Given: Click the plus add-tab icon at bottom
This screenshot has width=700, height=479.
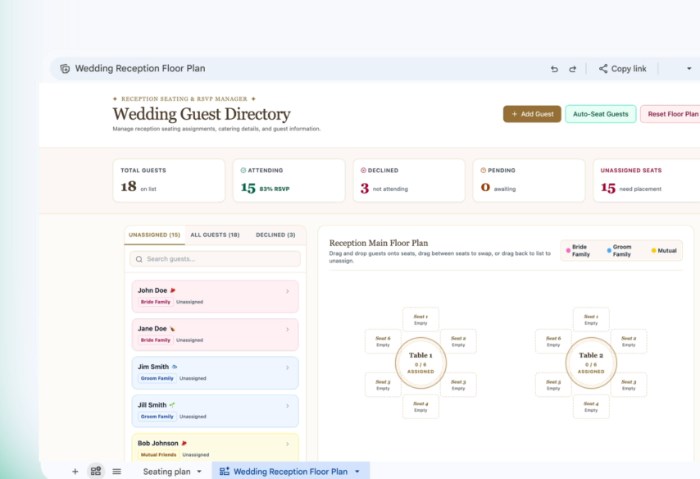Looking at the screenshot, I should (75, 471).
